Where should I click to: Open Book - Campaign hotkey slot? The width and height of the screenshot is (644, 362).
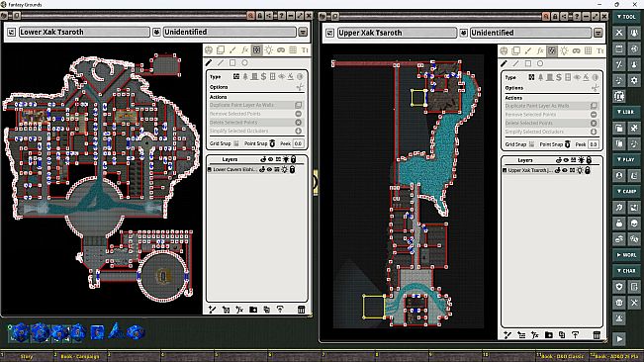pyautogui.click(x=80, y=356)
